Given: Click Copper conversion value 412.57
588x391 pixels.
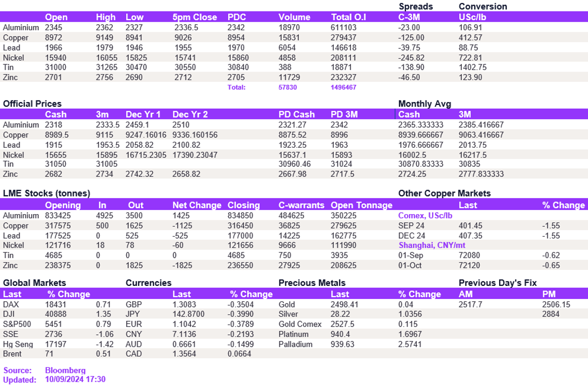Looking at the screenshot, I should point(470,38).
